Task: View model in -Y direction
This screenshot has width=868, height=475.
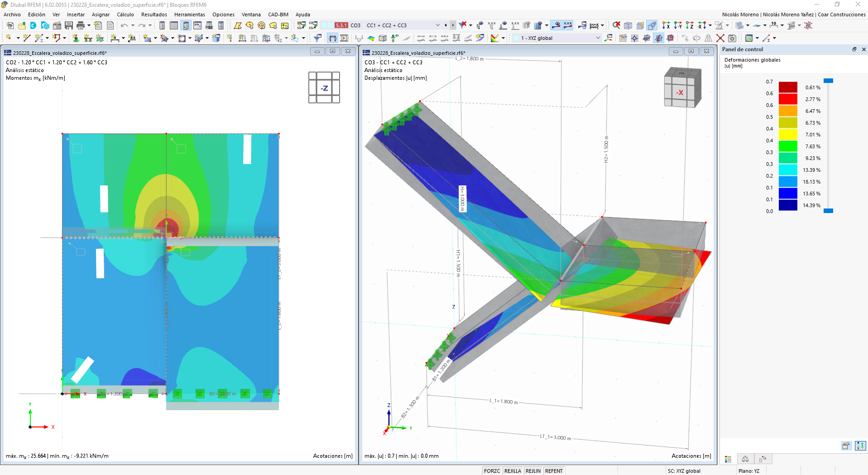Action: tap(678, 25)
